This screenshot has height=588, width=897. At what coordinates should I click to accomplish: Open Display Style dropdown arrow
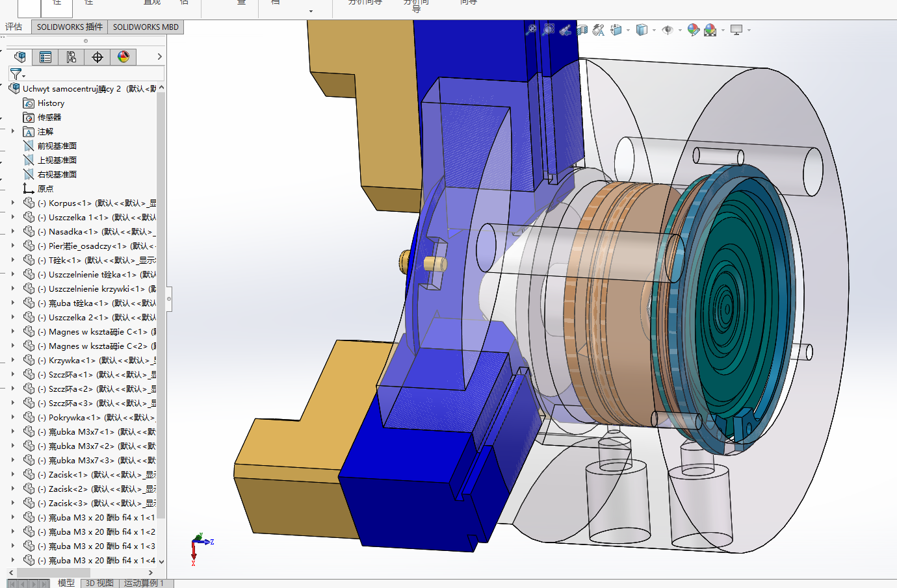[x=654, y=30]
